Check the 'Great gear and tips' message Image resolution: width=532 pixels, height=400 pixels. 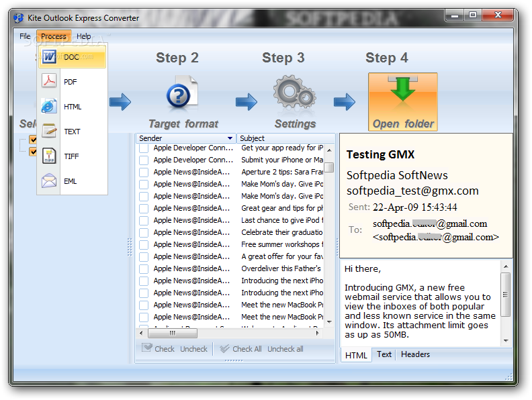coord(144,209)
